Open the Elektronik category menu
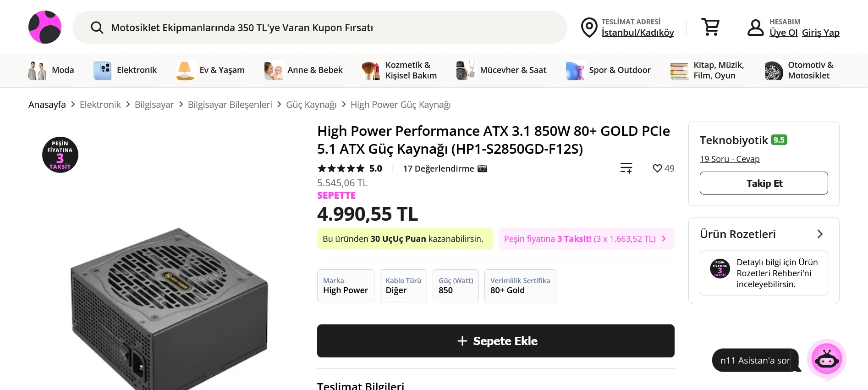Screen dimensions: 868x390 (x=125, y=70)
